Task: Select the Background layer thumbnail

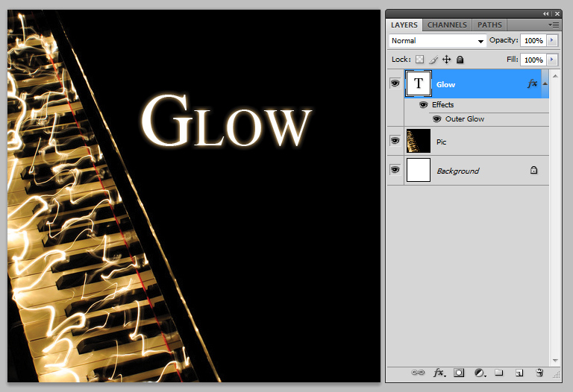Action: (418, 171)
